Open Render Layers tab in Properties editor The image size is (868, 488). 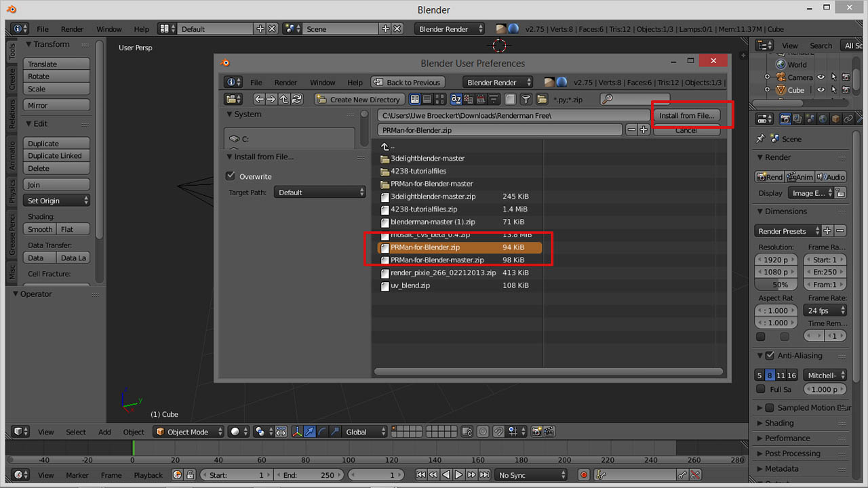pos(797,119)
